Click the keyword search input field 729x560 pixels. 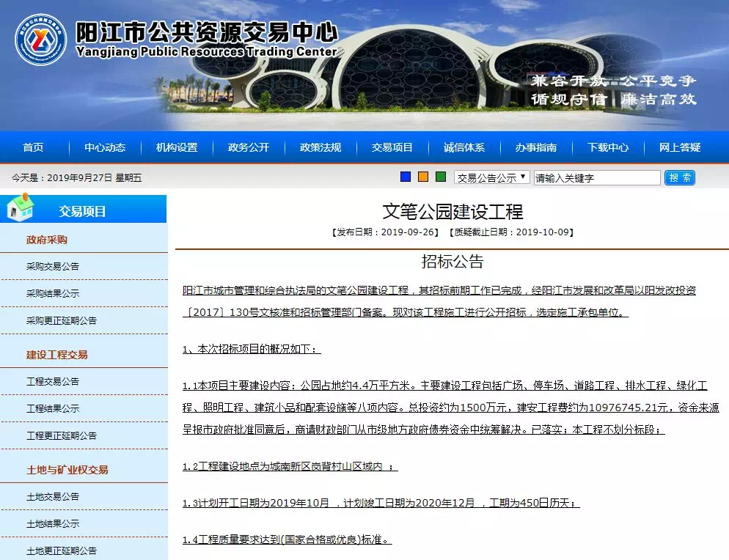[596, 178]
